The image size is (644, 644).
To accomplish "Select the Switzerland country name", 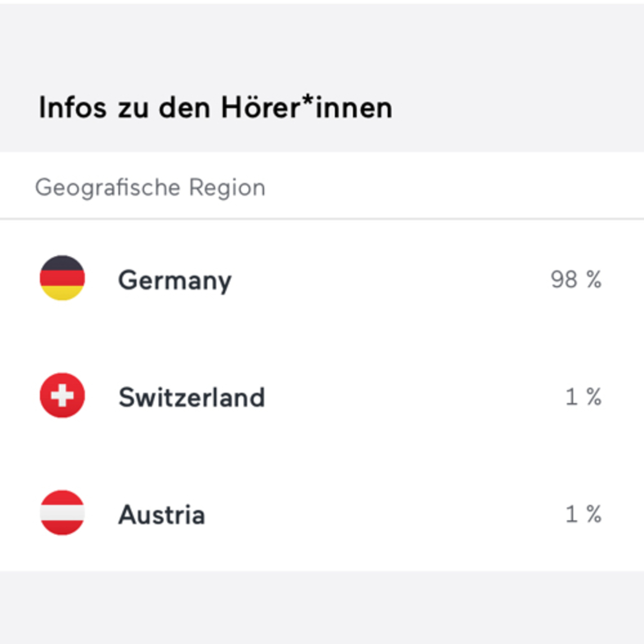I will pos(192,397).
